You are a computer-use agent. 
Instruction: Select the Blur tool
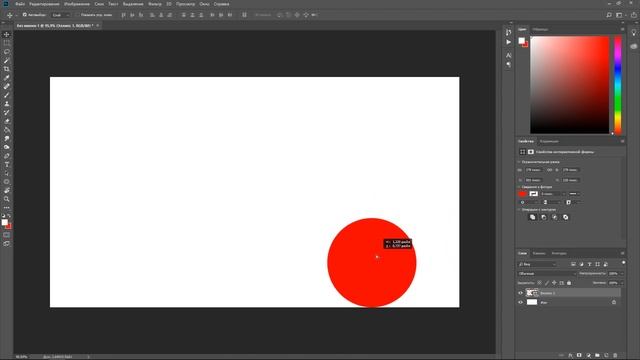click(7, 138)
